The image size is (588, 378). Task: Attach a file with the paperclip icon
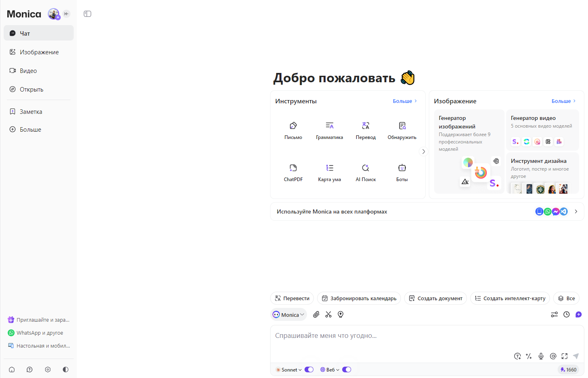pos(316,314)
